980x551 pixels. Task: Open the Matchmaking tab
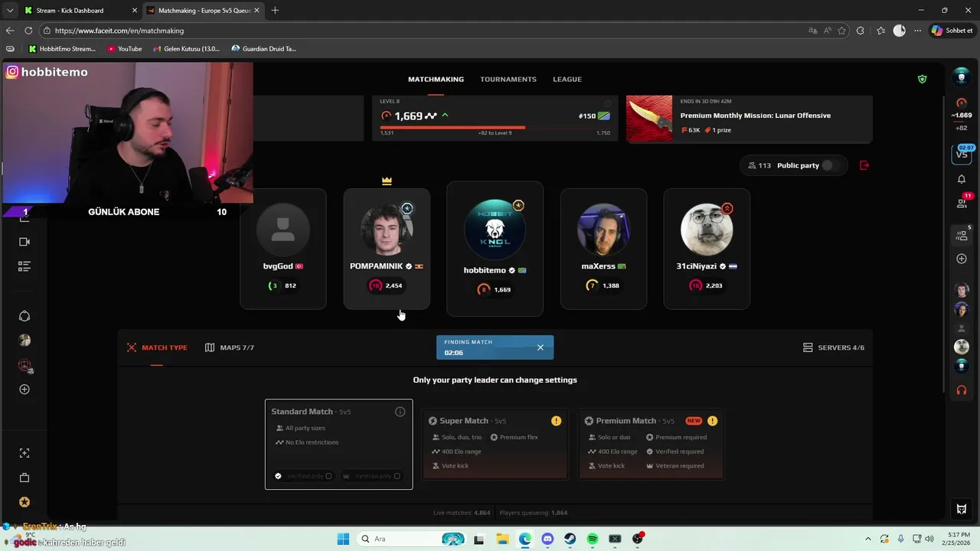coord(436,79)
